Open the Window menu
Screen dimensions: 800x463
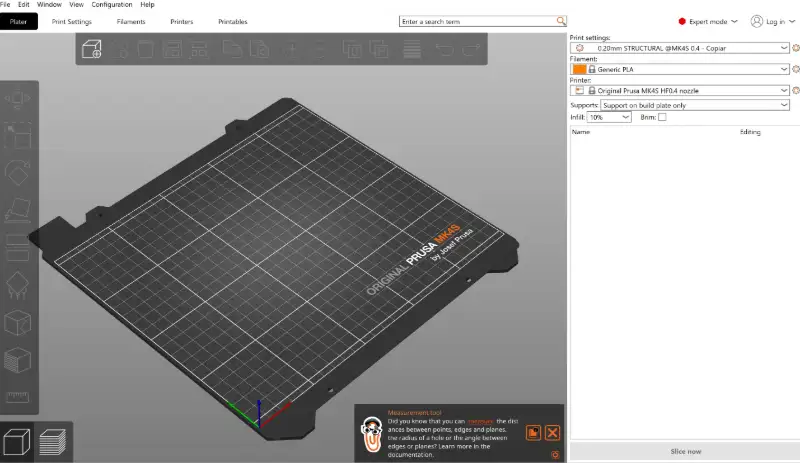[49, 5]
